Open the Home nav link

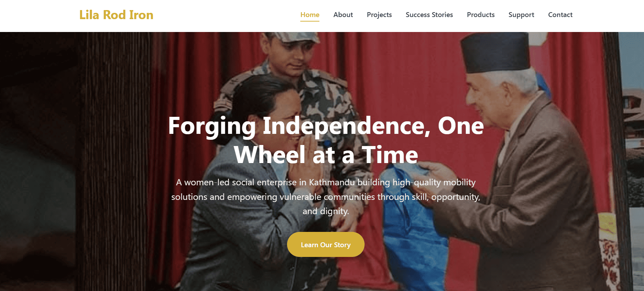click(x=310, y=15)
